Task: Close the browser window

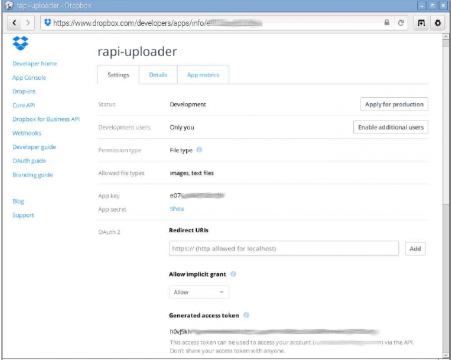Action: [x=443, y=6]
